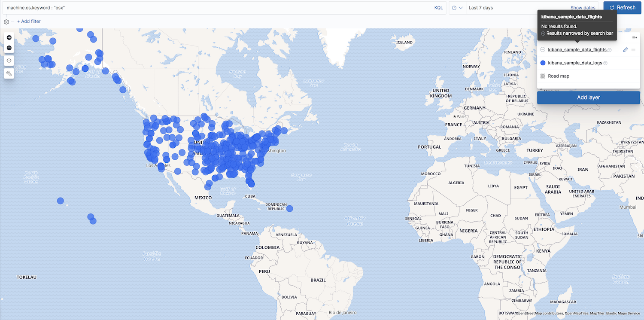The image size is (644, 320).
Task: Open the map tools wrench icon
Action: tap(9, 73)
